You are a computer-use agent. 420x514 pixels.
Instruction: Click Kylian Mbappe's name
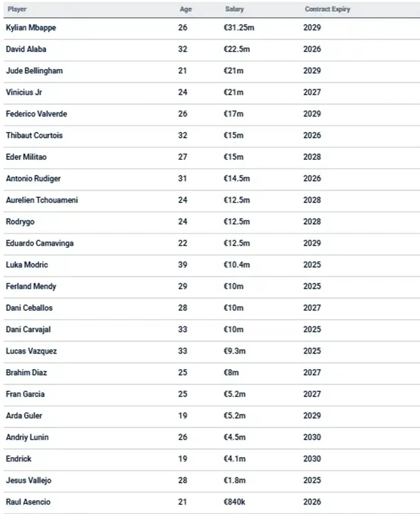click(31, 28)
